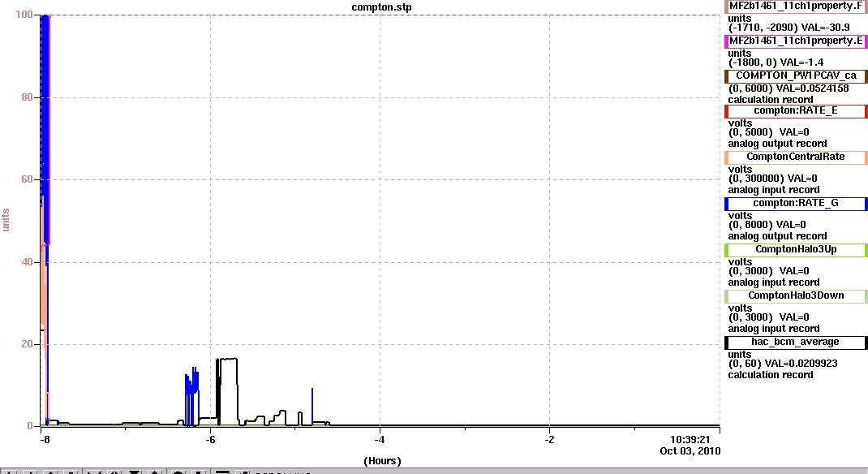
Task: Select the compton:RATE_G curve label
Action: pyautogui.click(x=796, y=203)
